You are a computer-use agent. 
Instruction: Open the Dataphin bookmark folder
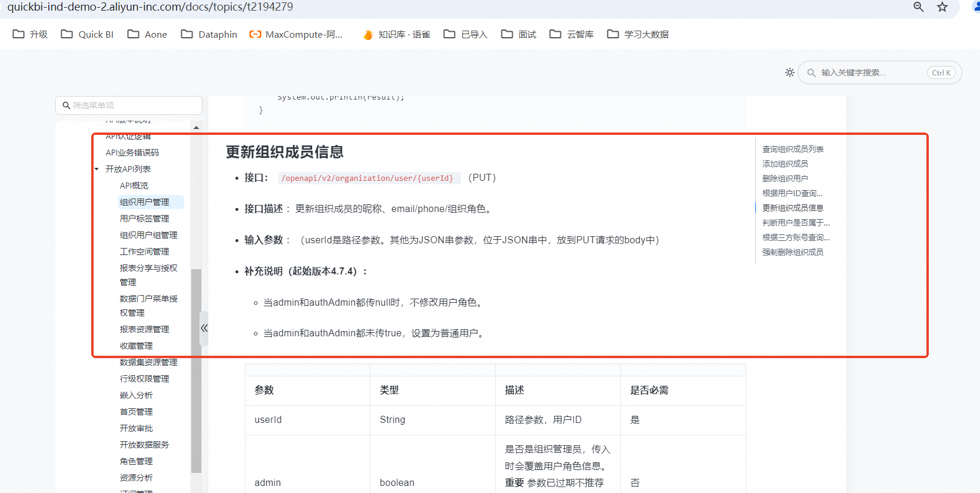209,34
